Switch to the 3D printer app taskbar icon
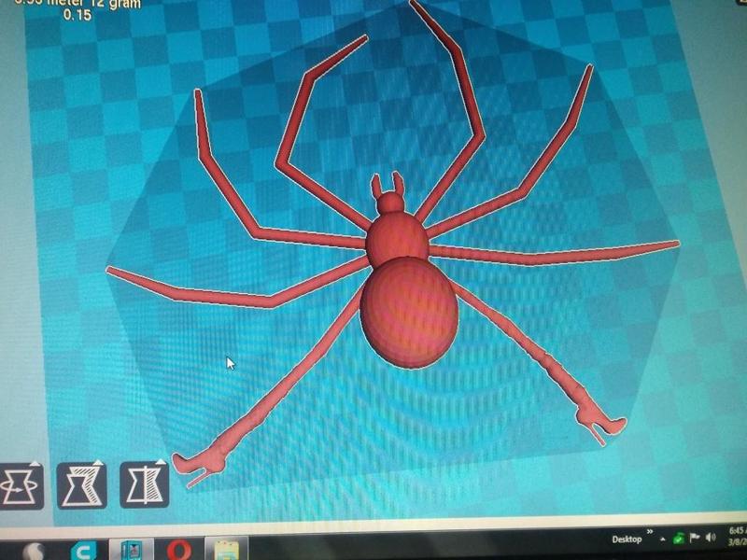This screenshot has width=747, height=560. [131, 550]
